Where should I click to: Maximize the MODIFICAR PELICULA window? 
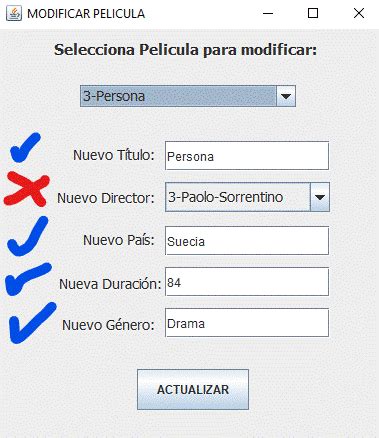click(x=313, y=13)
